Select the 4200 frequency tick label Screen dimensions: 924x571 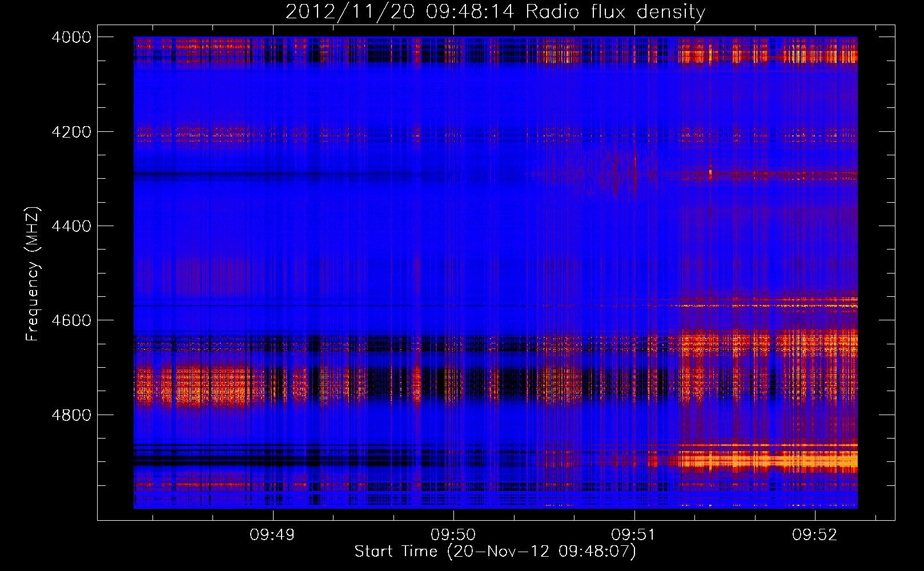[71, 132]
